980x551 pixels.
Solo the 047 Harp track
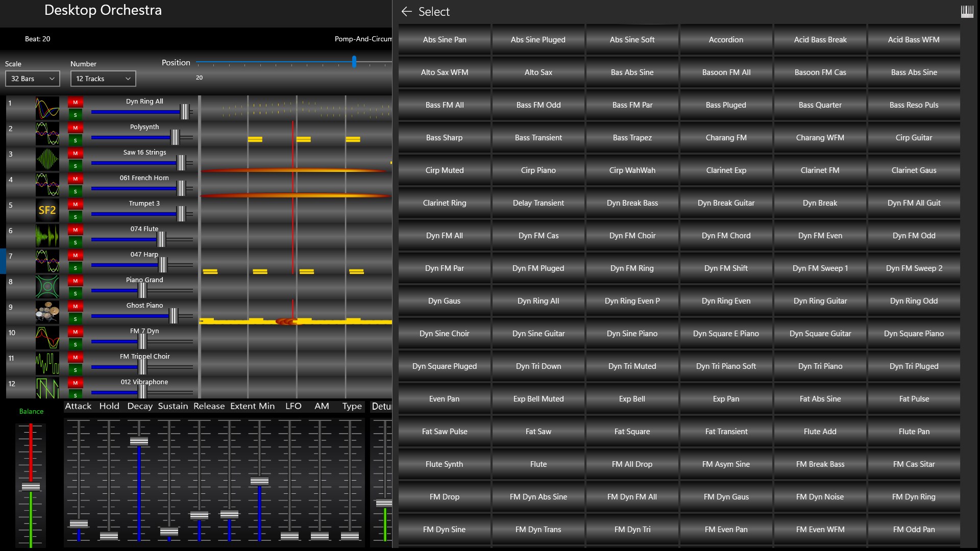[x=75, y=267]
